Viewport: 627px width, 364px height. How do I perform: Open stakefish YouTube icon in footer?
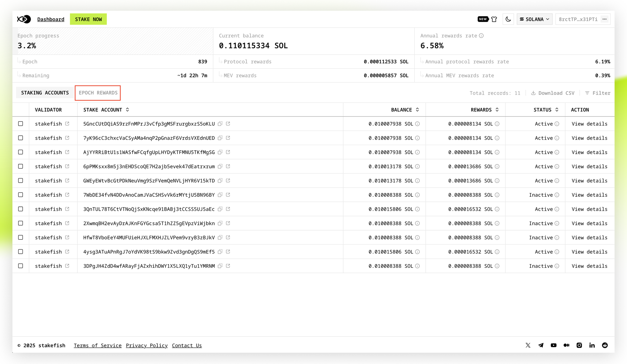tap(554, 345)
